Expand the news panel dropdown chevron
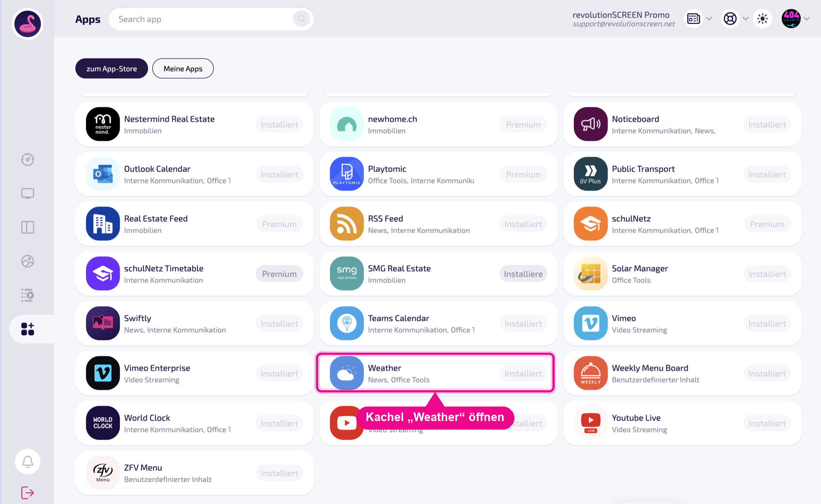 pos(709,19)
